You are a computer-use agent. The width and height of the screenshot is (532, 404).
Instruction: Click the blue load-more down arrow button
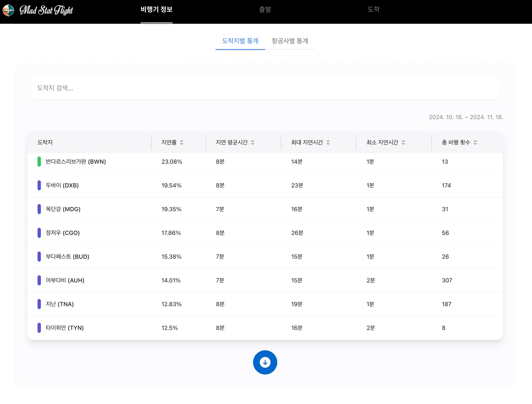(265, 362)
